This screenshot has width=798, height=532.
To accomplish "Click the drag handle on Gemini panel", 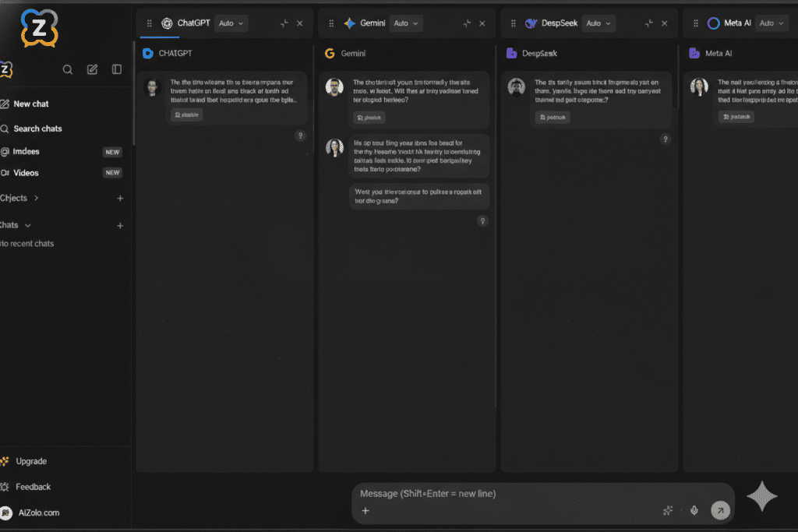I will (x=331, y=23).
